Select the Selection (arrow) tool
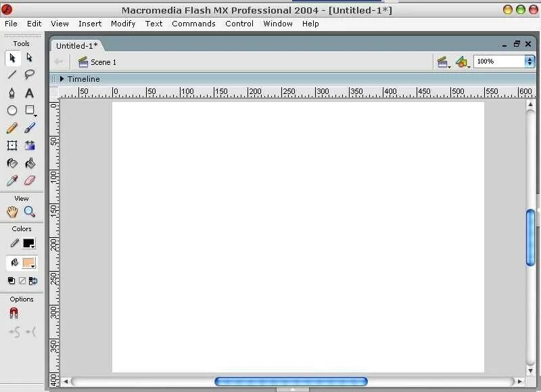This screenshot has width=541, height=392. coord(12,58)
